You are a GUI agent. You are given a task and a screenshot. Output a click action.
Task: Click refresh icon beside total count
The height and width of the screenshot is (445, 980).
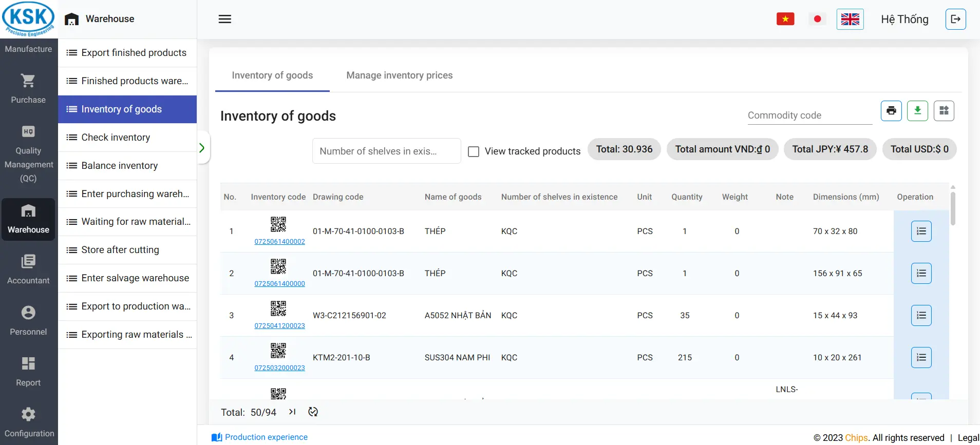click(313, 412)
